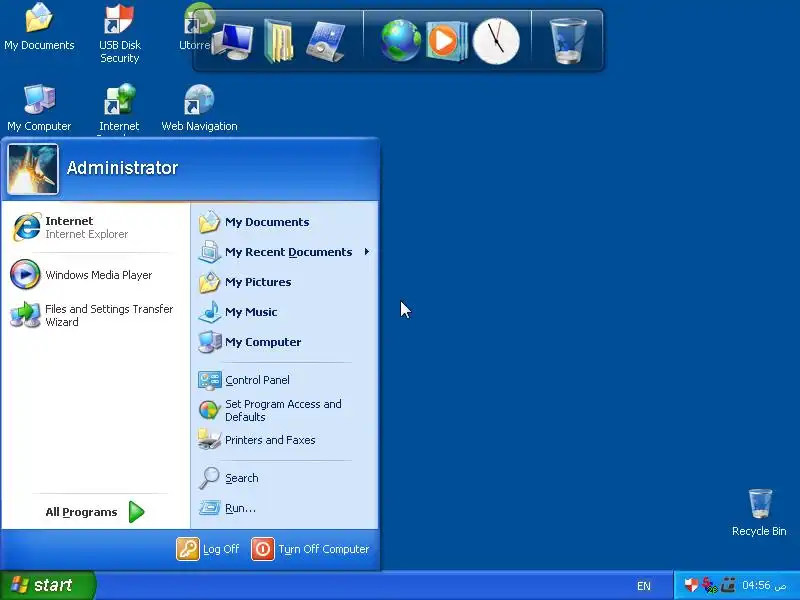
Task: Open Set Program Access and Defaults
Action: [x=284, y=410]
